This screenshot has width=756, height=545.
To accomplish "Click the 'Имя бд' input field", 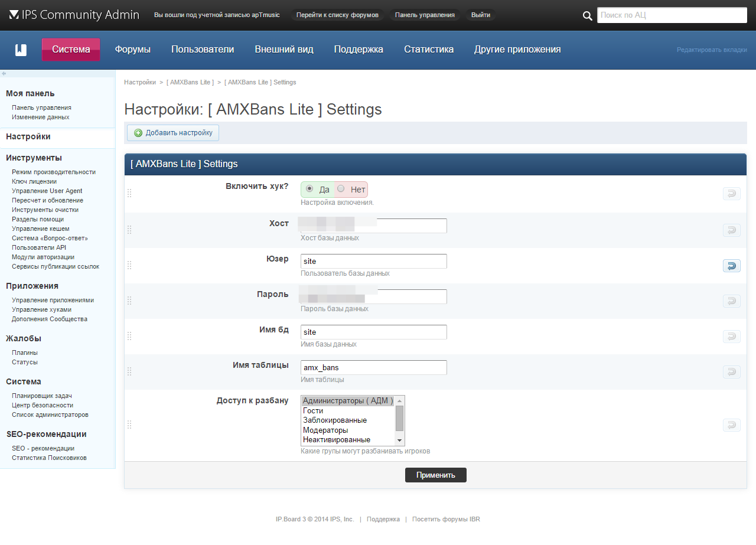I will 374,332.
